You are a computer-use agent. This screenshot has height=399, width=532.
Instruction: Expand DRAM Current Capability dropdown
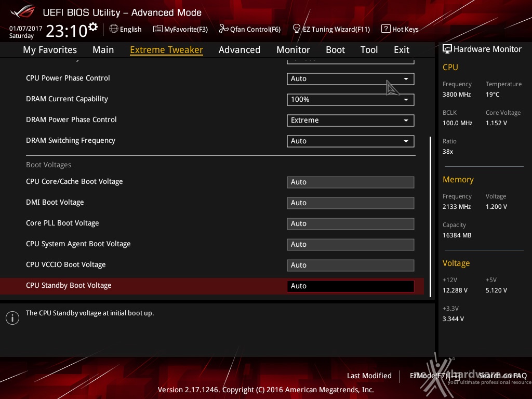point(351,99)
